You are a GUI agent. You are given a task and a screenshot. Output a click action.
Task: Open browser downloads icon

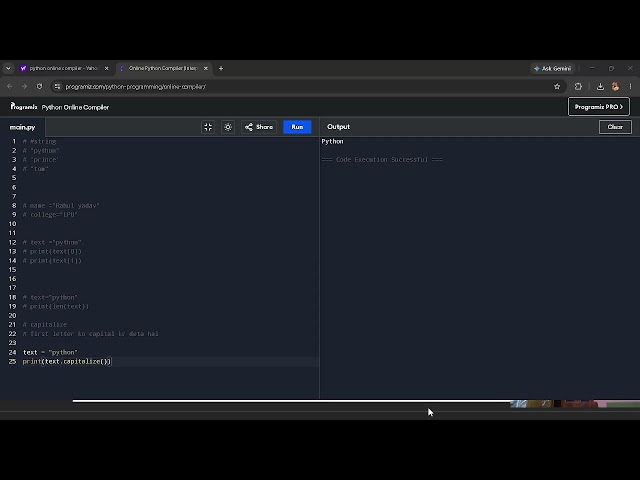click(600, 87)
